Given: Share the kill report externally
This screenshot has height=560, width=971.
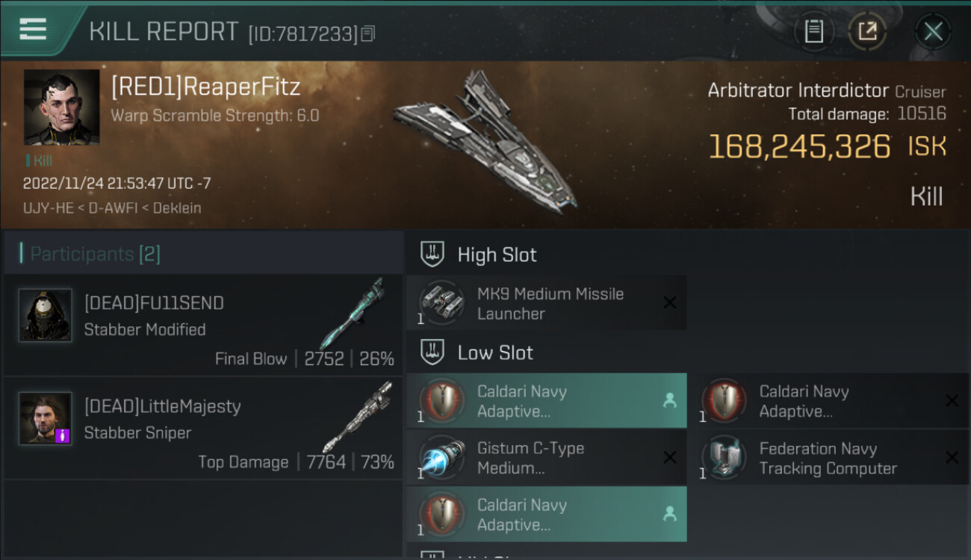Looking at the screenshot, I should pyautogui.click(x=867, y=31).
